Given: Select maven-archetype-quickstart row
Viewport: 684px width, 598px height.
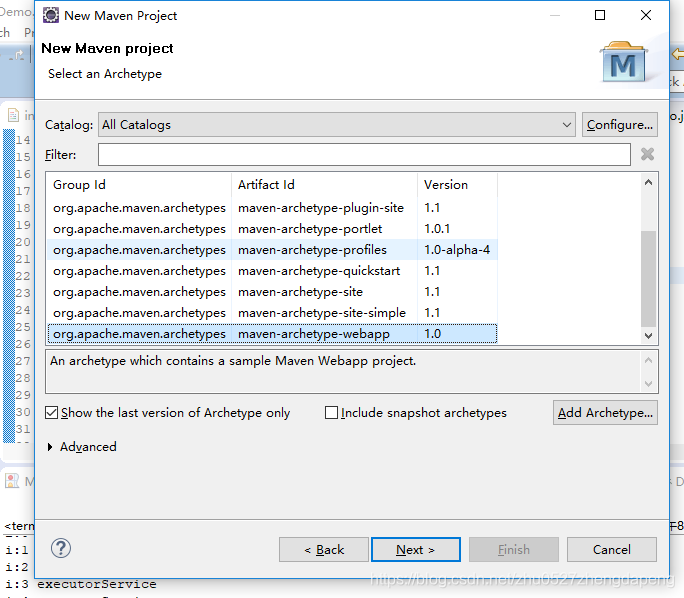Looking at the screenshot, I should (x=272, y=271).
